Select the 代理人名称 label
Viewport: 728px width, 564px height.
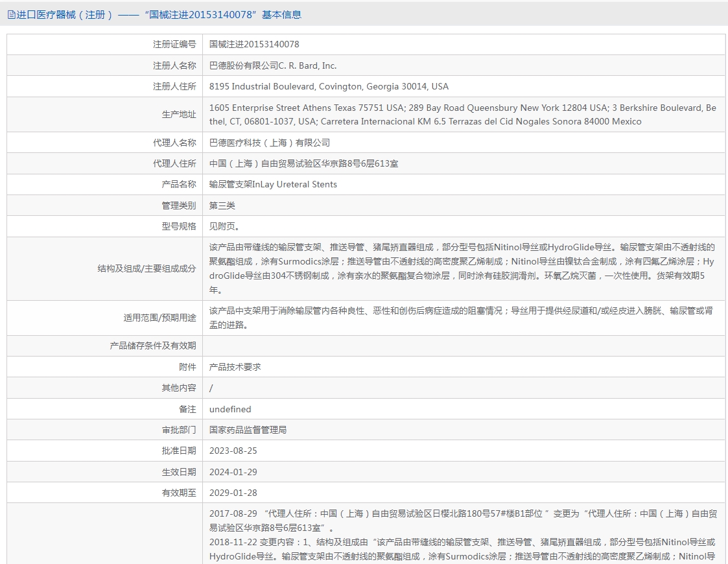(x=174, y=143)
